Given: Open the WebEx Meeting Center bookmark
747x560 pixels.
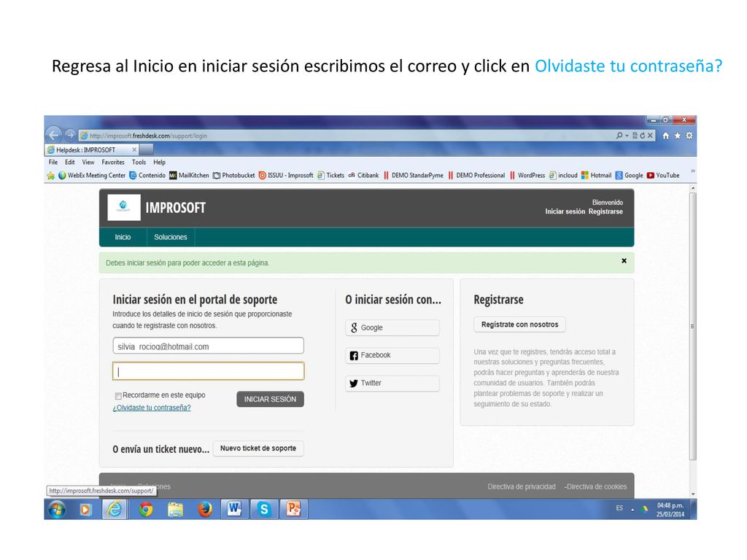Looking at the screenshot, I should (92, 176).
